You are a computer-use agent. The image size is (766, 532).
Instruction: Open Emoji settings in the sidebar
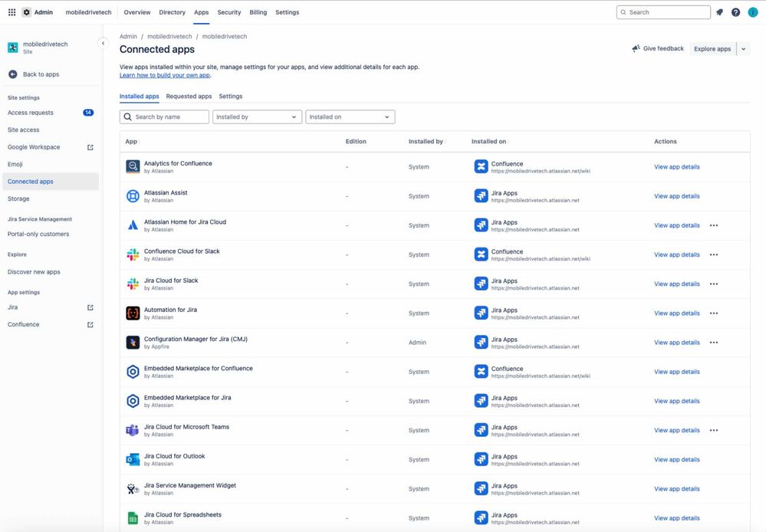click(51, 164)
